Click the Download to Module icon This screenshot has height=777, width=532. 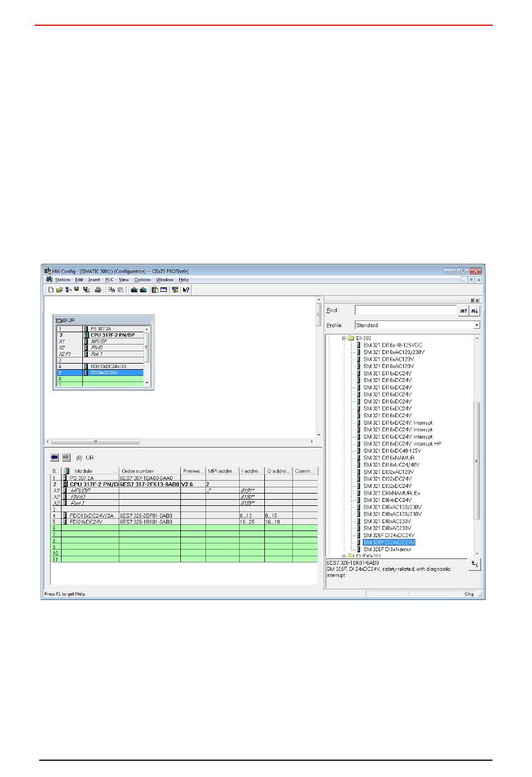(134, 290)
